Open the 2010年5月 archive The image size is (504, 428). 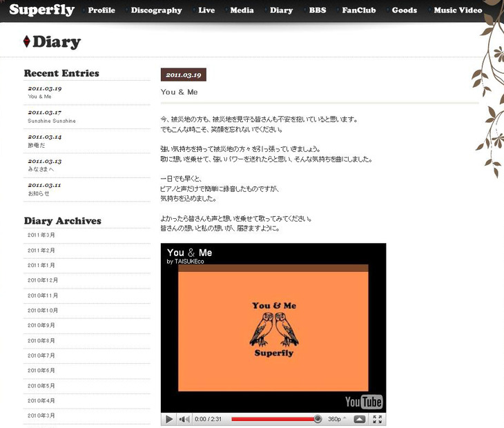(41, 386)
